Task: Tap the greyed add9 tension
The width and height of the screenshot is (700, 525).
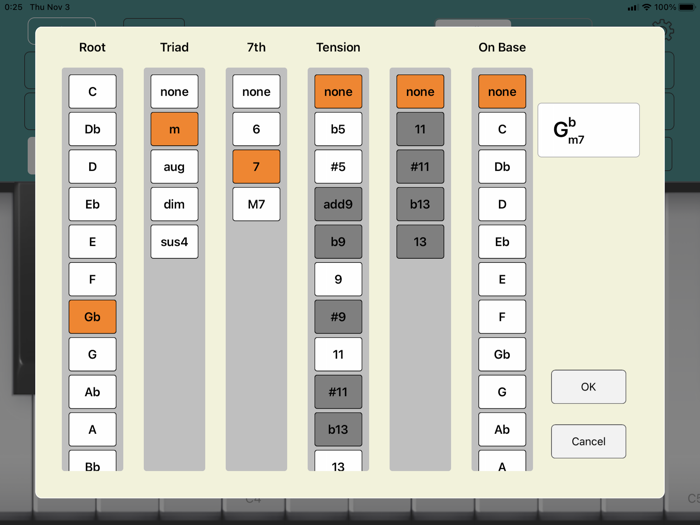Action: tap(338, 204)
